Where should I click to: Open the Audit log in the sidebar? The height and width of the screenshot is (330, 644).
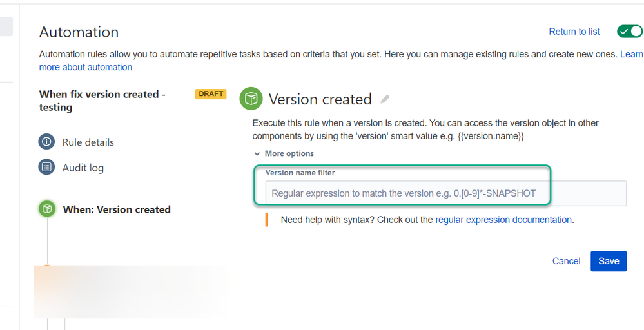click(83, 168)
